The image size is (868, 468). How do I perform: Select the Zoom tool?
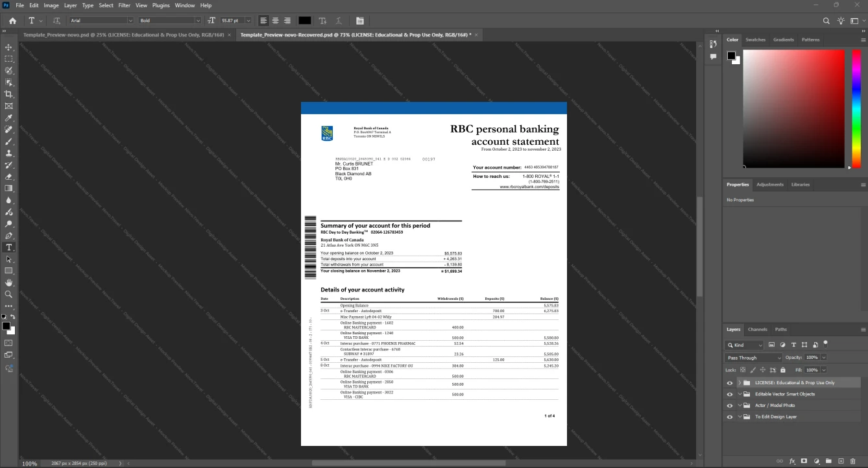(9, 294)
